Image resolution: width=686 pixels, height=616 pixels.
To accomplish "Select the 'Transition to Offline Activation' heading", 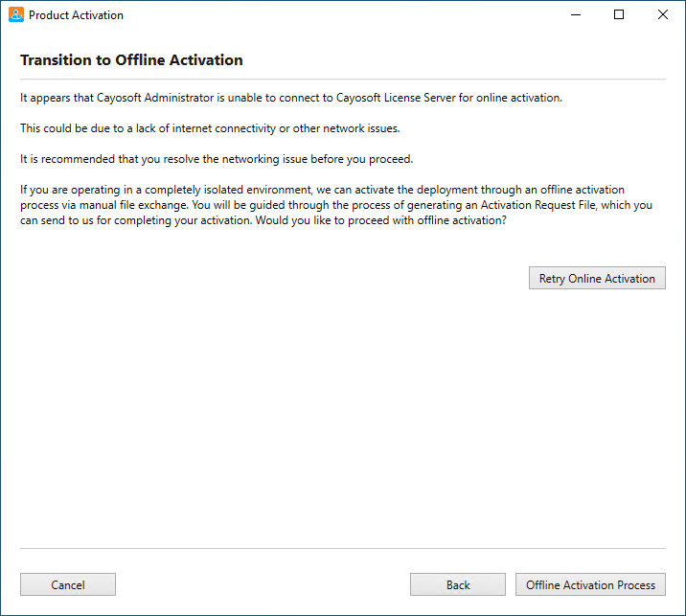I will [x=131, y=60].
